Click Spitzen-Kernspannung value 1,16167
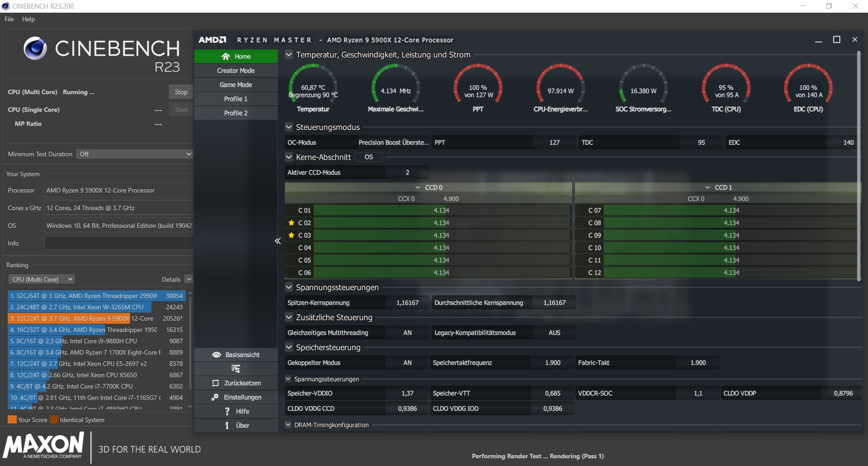 (407, 303)
